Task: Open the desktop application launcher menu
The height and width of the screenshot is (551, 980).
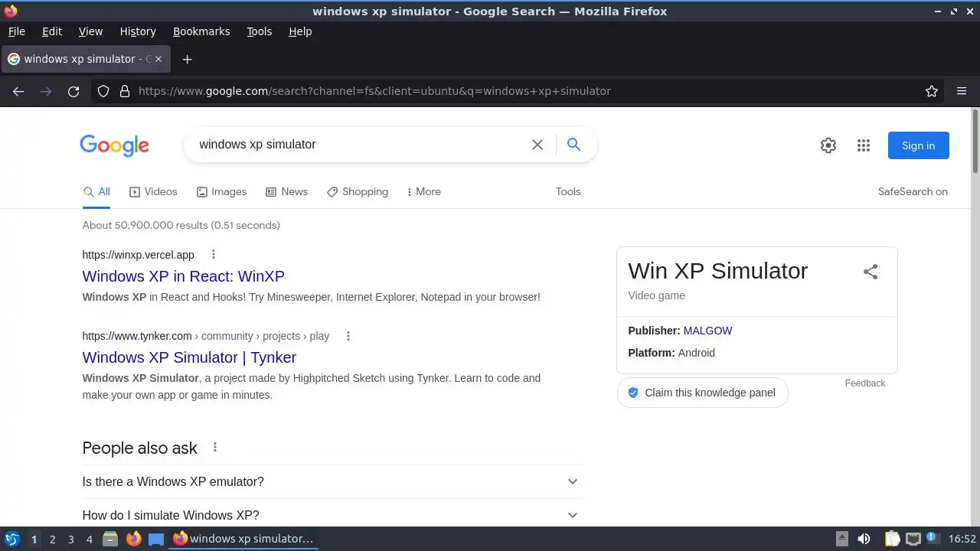Action: [11, 539]
